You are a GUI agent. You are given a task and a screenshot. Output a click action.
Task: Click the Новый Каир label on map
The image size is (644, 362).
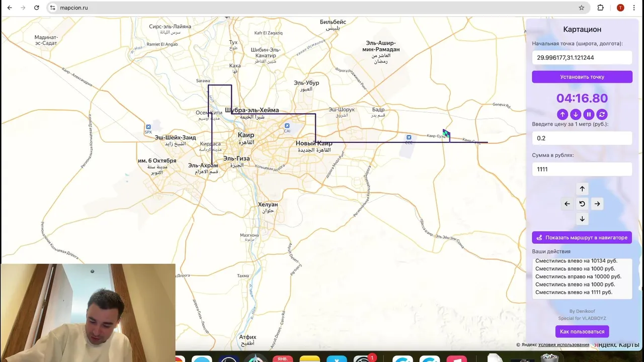click(x=314, y=143)
